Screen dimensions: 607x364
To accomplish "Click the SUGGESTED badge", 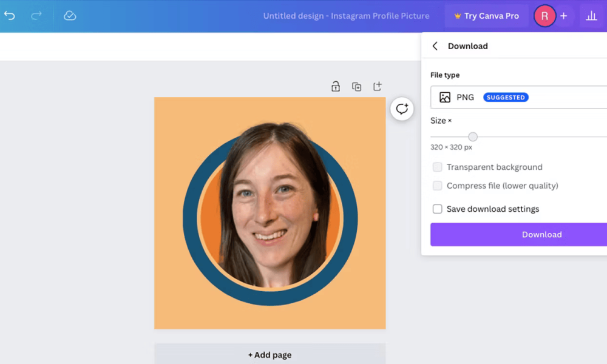I will 506,98.
